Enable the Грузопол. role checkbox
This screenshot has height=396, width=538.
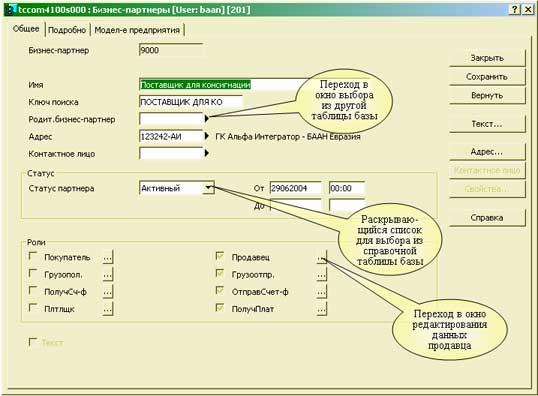(x=33, y=273)
